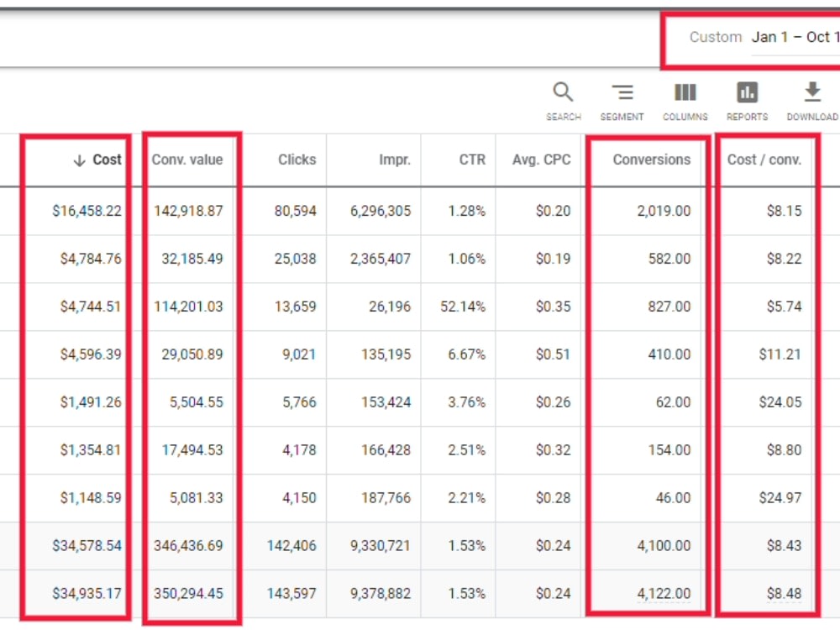This screenshot has width=840, height=630.
Task: Click clicks value 9,021
Action: 299,354
